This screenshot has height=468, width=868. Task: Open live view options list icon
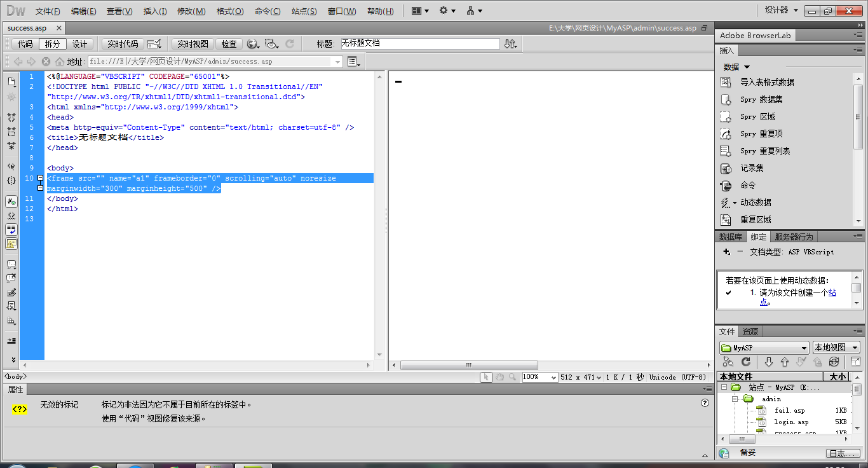pyautogui.click(x=354, y=62)
